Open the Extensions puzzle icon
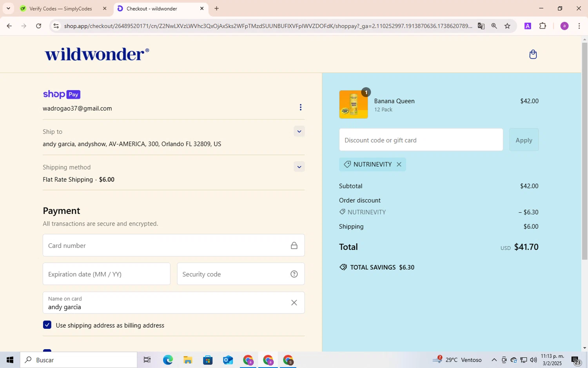 coord(543,26)
